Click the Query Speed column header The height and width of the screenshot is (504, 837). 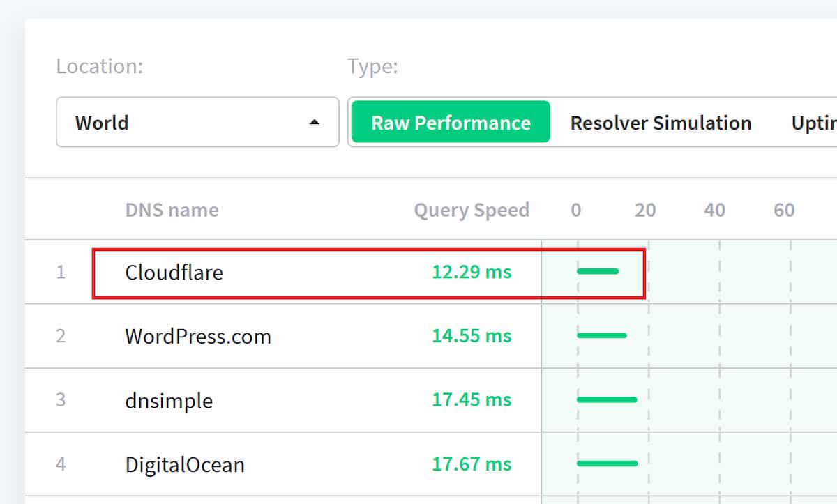coord(472,210)
